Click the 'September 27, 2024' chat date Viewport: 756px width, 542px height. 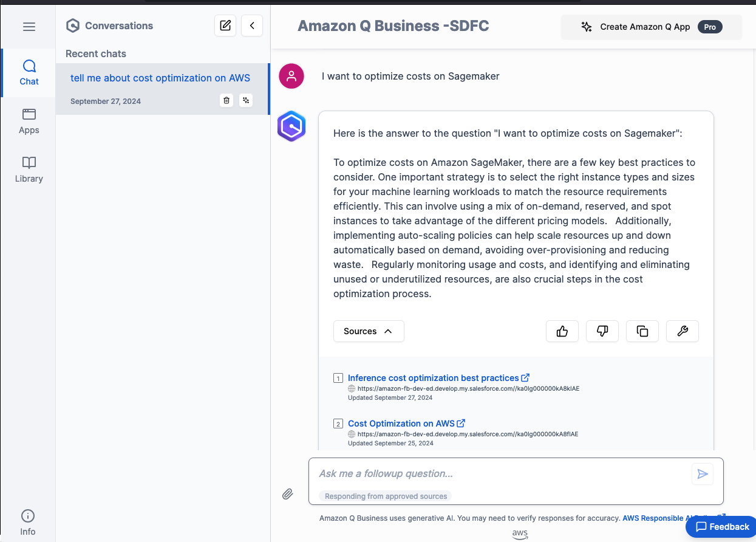point(106,101)
